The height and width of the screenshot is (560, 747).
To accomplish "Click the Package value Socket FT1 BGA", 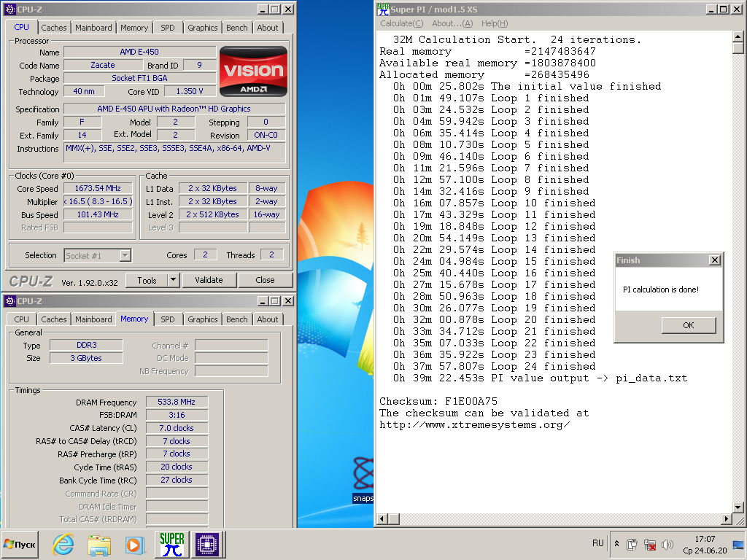I will [139, 78].
